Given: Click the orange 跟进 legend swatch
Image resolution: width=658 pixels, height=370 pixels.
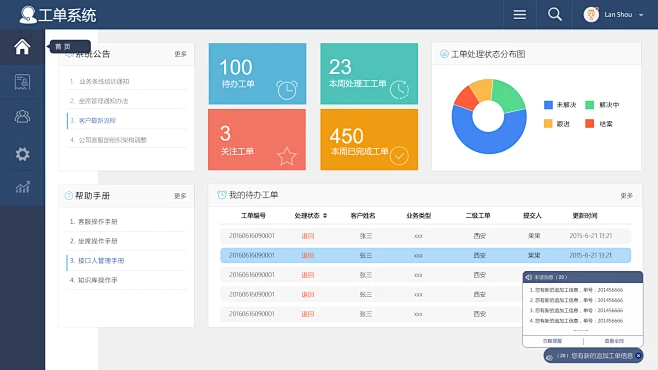Looking at the screenshot, I should pyautogui.click(x=548, y=123).
